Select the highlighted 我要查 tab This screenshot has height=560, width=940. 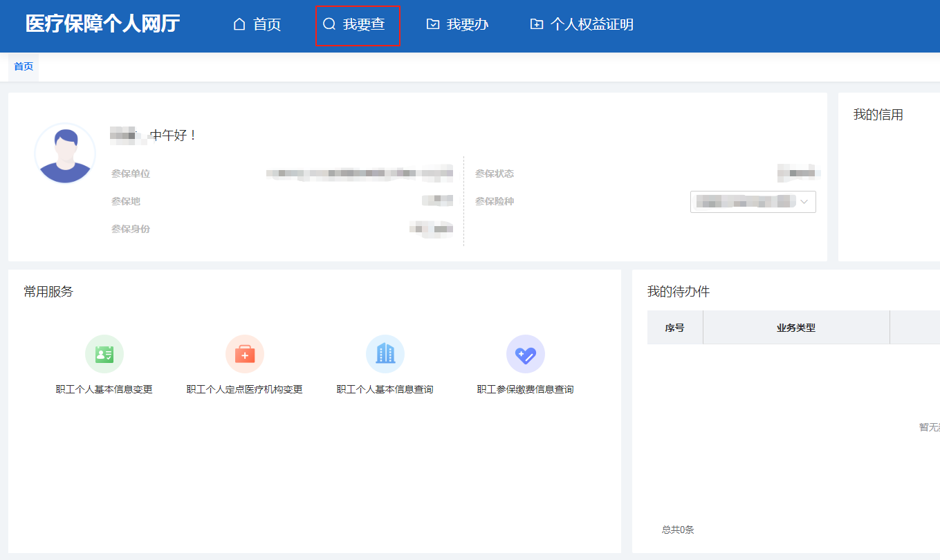pos(358,25)
